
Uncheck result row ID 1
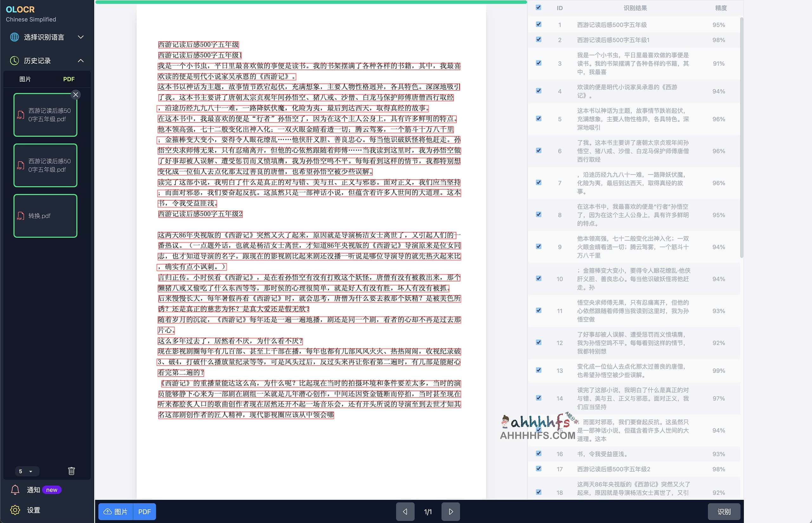coord(539,24)
